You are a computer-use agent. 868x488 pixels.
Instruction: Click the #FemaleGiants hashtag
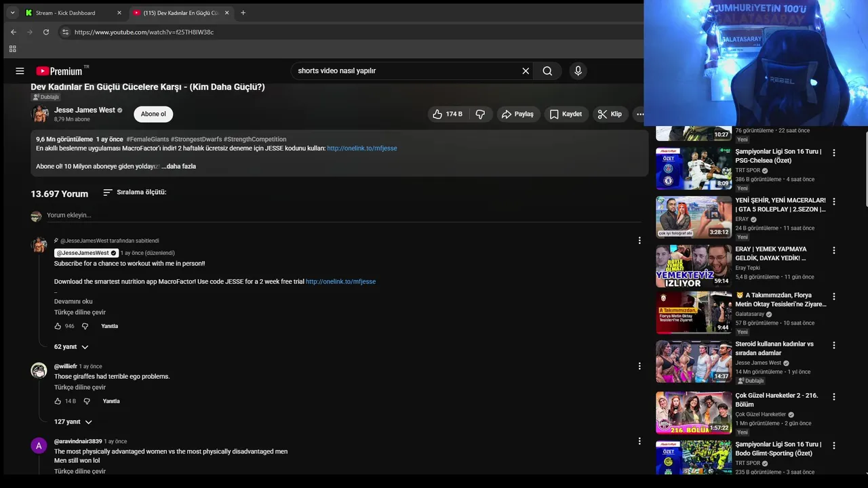(x=147, y=139)
